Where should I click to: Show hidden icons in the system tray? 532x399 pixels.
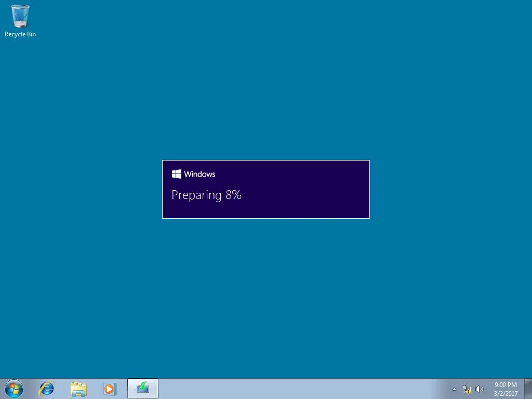pos(454,390)
